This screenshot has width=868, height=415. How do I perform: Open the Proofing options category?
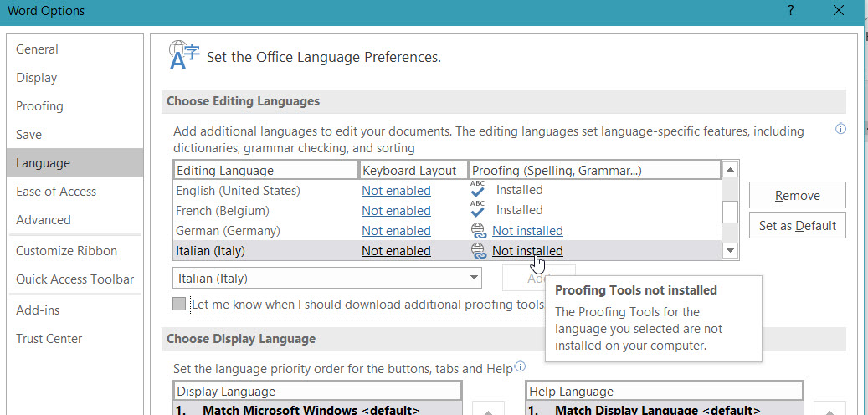[74, 105]
